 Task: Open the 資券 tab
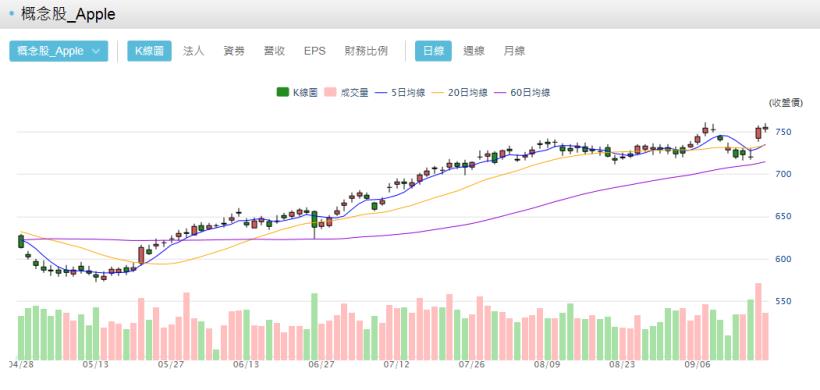pos(234,51)
